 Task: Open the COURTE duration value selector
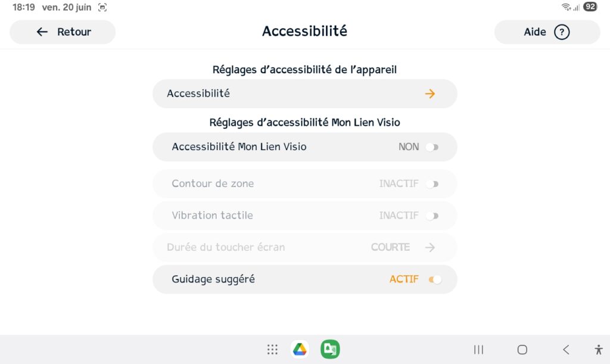[390, 247]
